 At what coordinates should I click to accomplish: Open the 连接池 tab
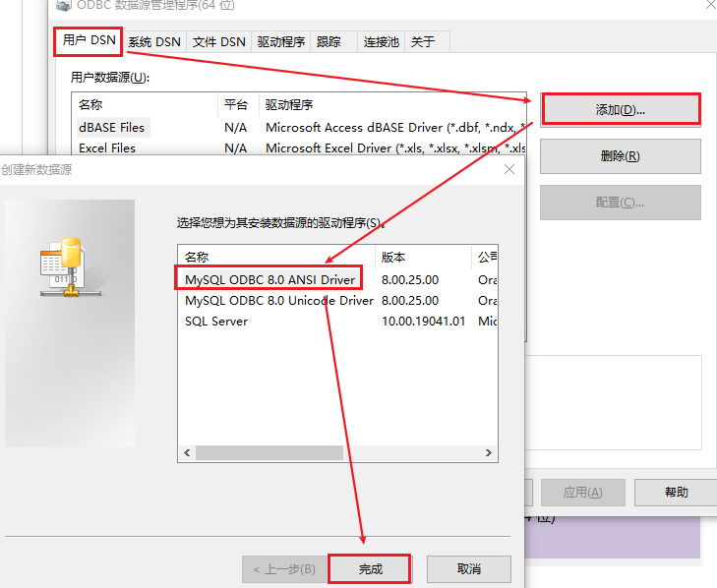point(381,42)
